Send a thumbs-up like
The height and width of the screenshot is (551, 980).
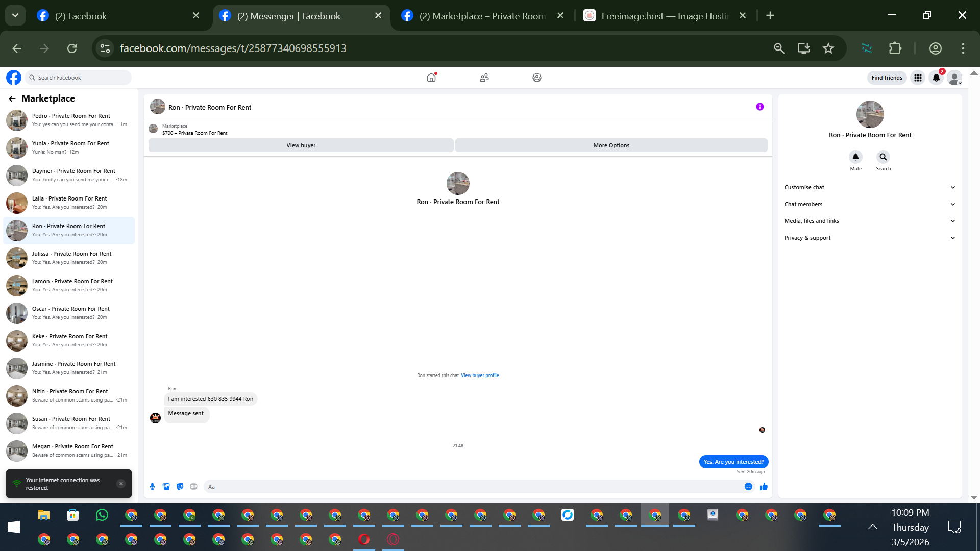click(764, 487)
